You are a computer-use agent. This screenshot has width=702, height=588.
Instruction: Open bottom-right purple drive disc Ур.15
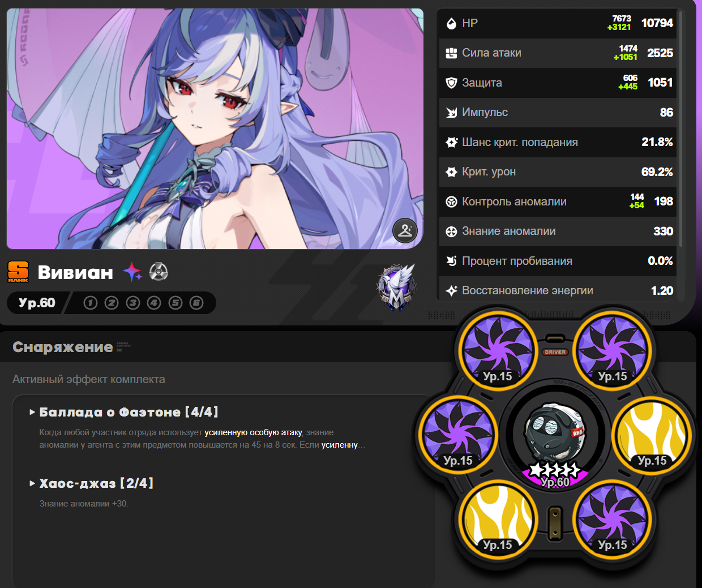pos(613,518)
